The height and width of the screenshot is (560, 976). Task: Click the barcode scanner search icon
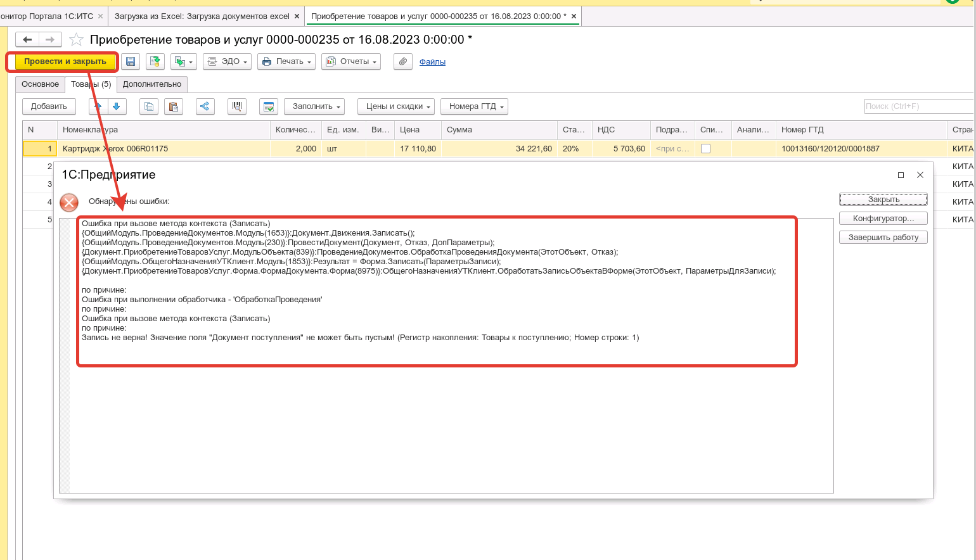237,106
